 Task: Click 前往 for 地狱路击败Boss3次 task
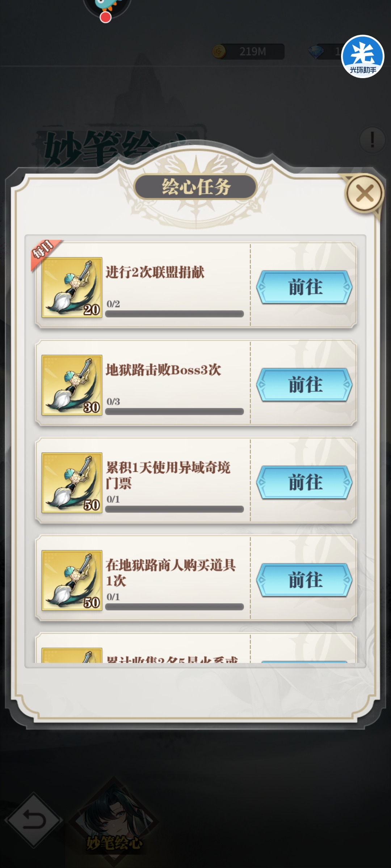tap(304, 385)
